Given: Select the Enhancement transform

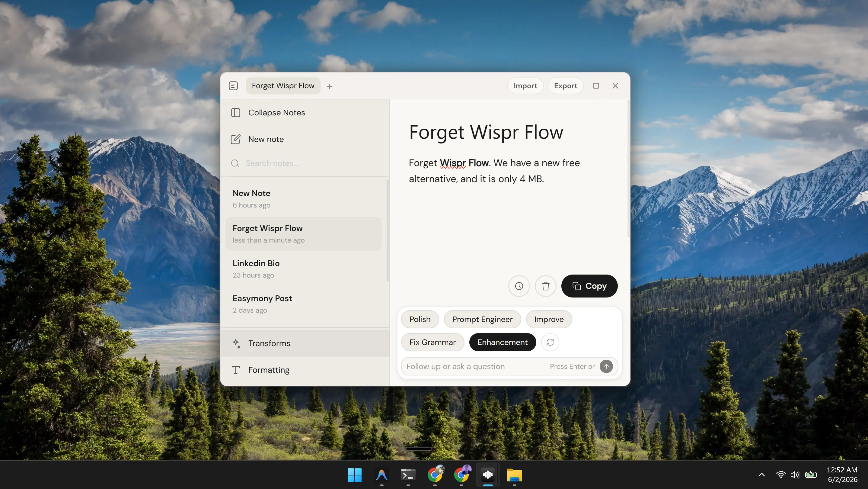Looking at the screenshot, I should [x=503, y=342].
